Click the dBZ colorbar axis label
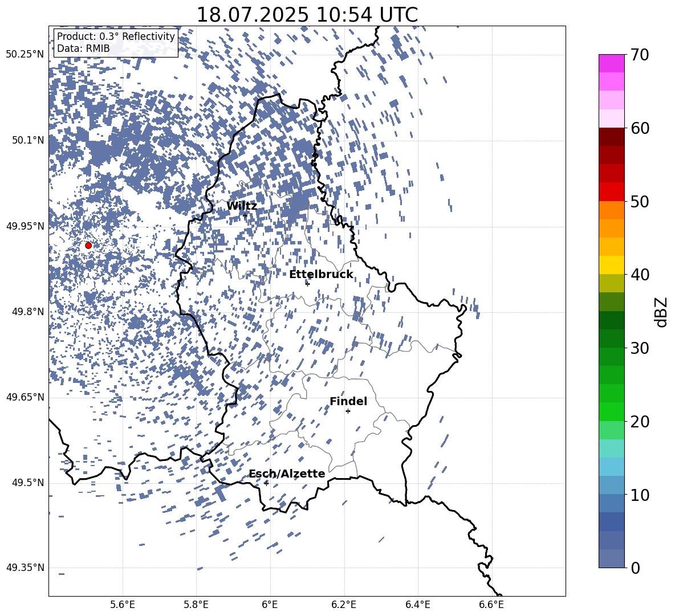Viewport: 675px width, 616px height. pos(662,312)
